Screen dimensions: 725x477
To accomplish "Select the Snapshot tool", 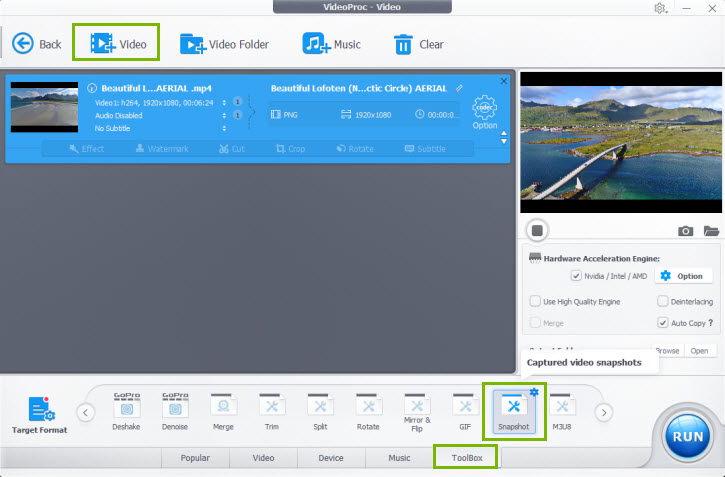I will point(514,411).
